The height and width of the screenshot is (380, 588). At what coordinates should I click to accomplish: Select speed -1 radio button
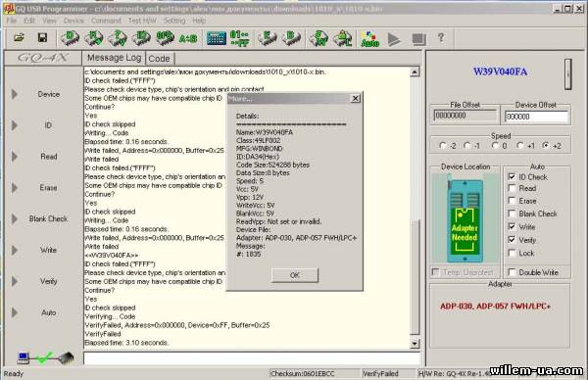point(467,145)
